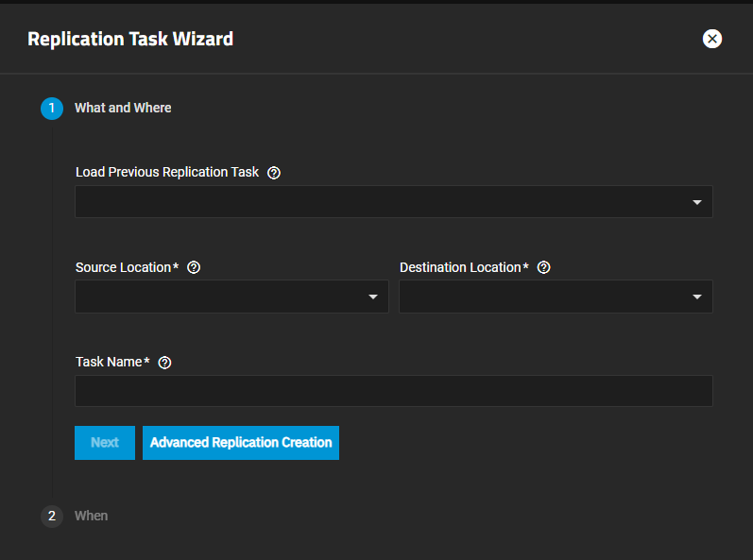Click the step 2 number circle

coord(52,516)
